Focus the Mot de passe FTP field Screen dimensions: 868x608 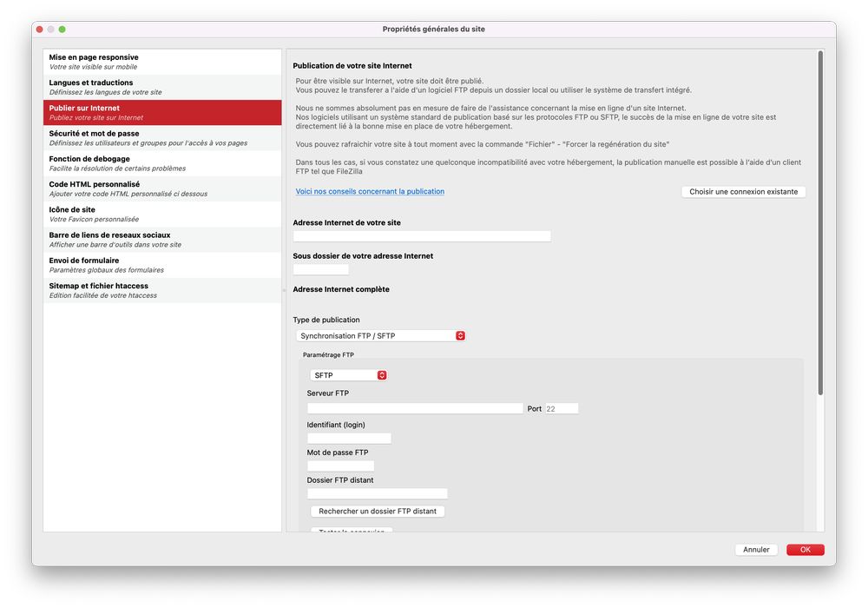(x=340, y=466)
